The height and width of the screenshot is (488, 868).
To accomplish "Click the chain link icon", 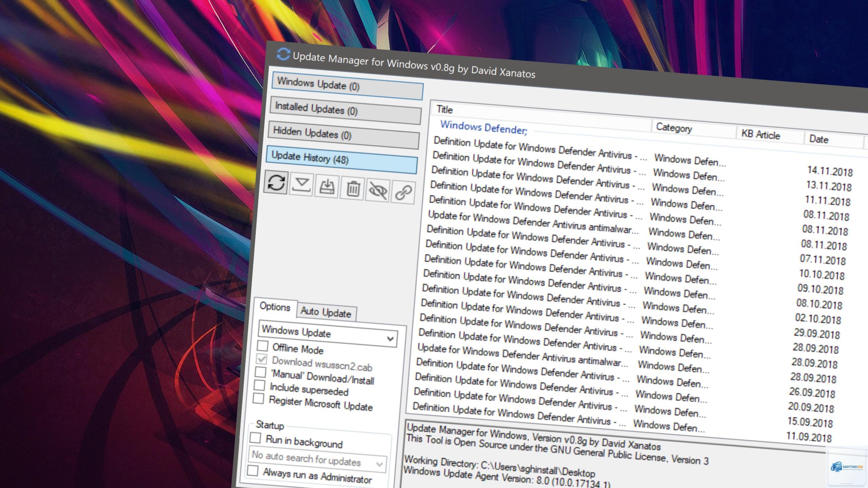I will 403,193.
